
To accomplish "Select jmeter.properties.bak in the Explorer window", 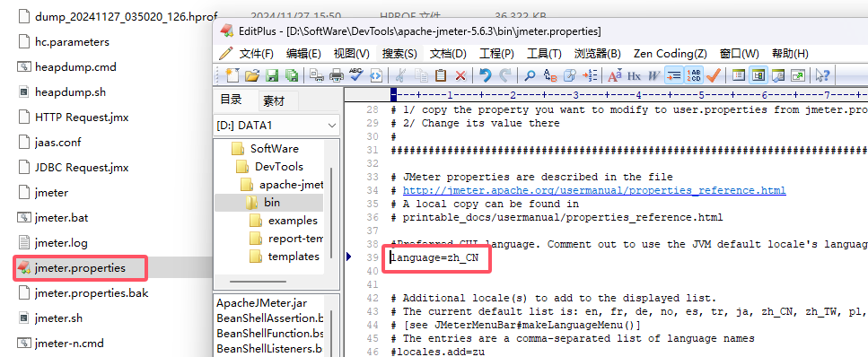I will point(92,293).
